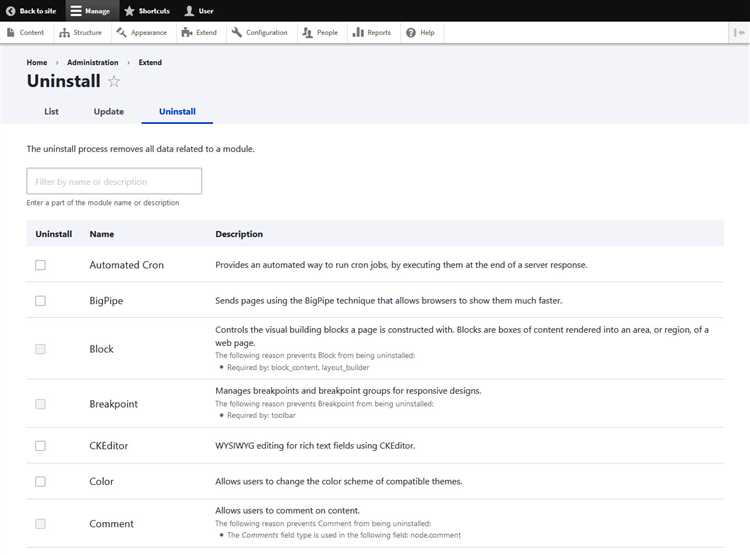Image resolution: width=750 pixels, height=555 pixels.
Task: Click the Description column header
Action: (239, 234)
